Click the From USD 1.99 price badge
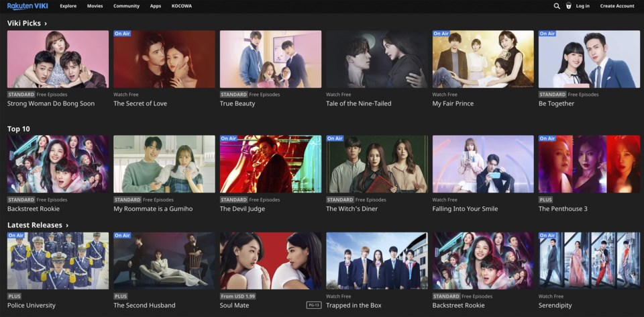 (x=237, y=296)
